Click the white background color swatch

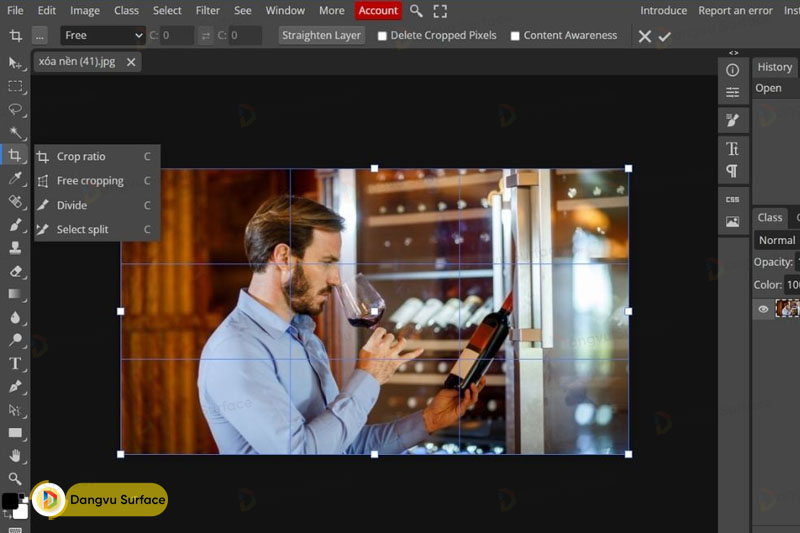[x=21, y=511]
